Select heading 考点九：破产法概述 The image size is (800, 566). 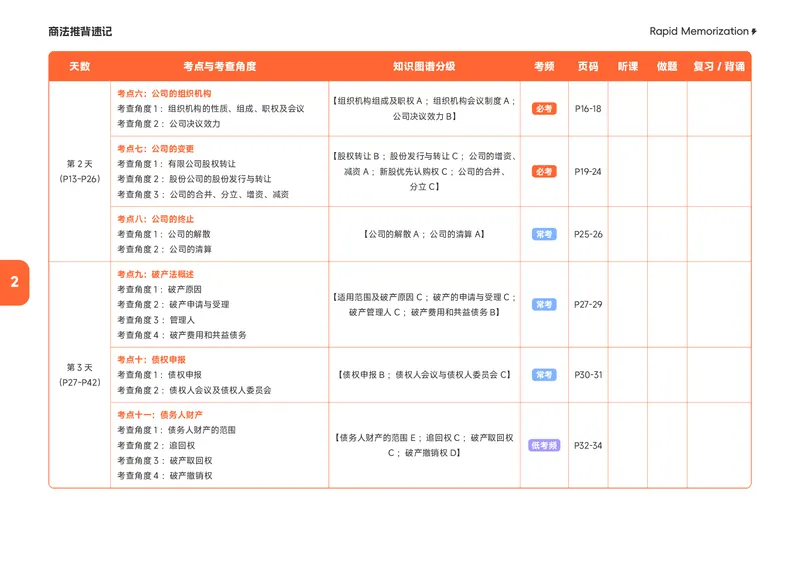[x=156, y=275]
